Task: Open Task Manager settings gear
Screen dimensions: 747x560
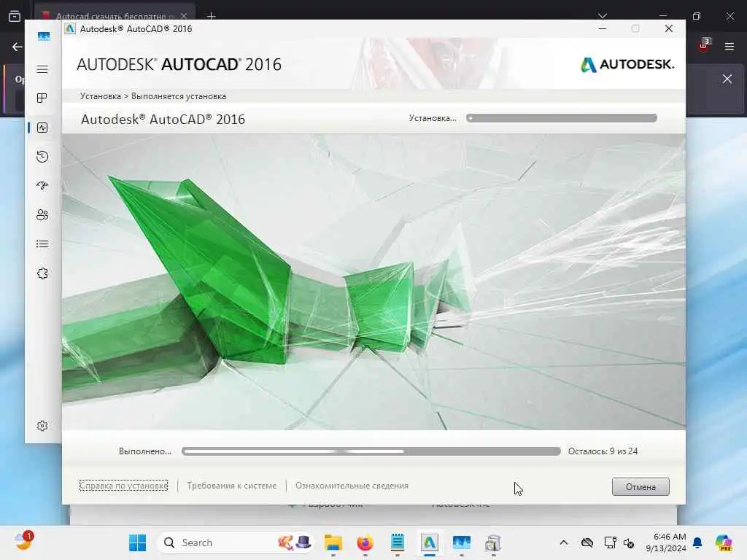Action: coord(42,426)
